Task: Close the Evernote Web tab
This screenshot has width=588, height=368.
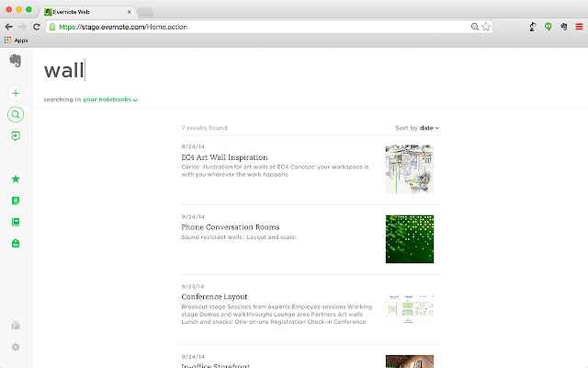Action: [129, 12]
